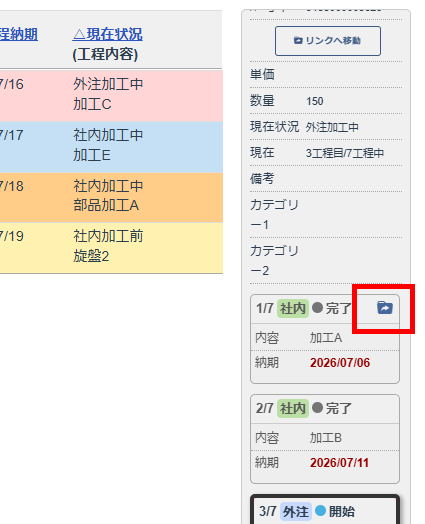
Task: Sort by △現在状況 column header
Action: 108,34
